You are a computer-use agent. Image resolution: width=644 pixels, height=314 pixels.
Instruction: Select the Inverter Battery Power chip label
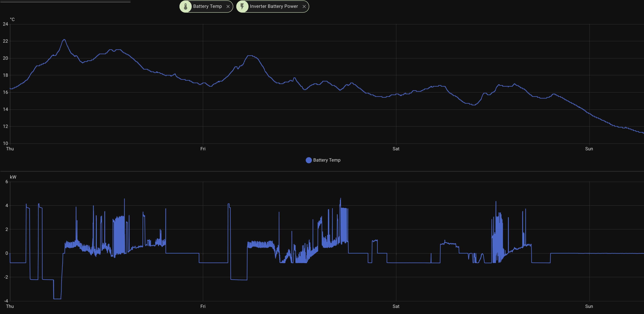[274, 7]
